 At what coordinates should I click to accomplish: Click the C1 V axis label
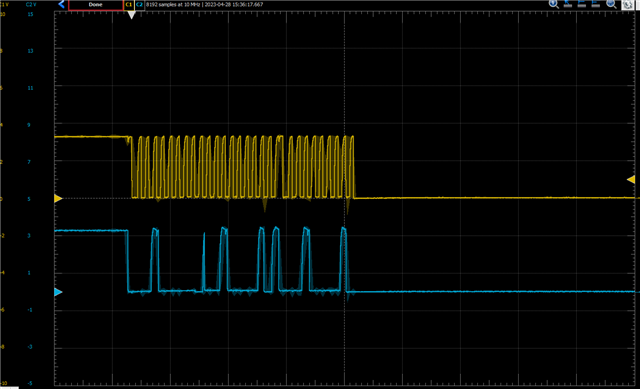pyautogui.click(x=4, y=4)
